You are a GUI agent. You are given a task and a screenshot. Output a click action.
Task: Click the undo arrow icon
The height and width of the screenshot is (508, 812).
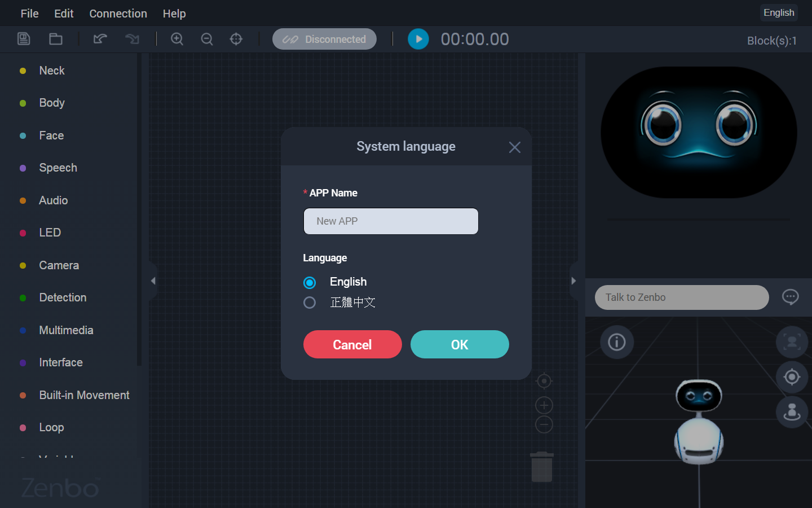100,39
